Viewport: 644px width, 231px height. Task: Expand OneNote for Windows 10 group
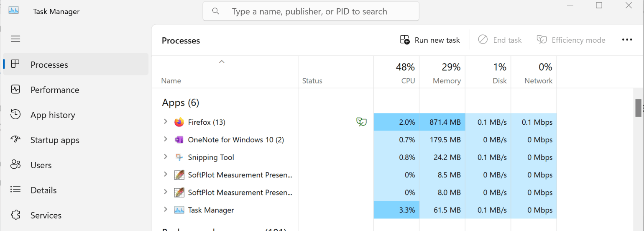pos(166,139)
